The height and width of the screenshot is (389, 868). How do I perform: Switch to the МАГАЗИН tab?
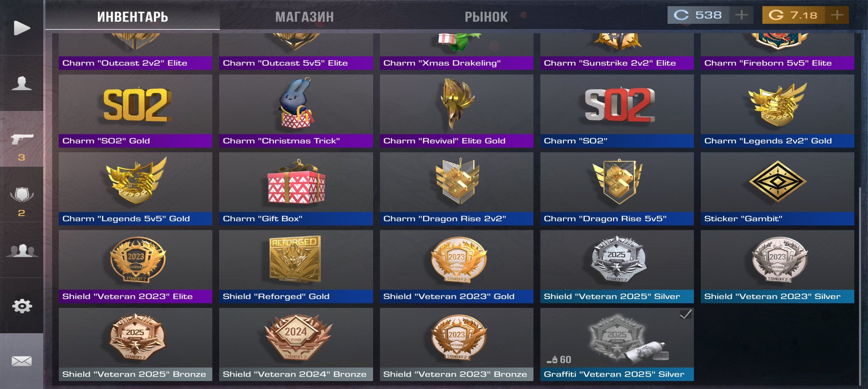point(305,17)
